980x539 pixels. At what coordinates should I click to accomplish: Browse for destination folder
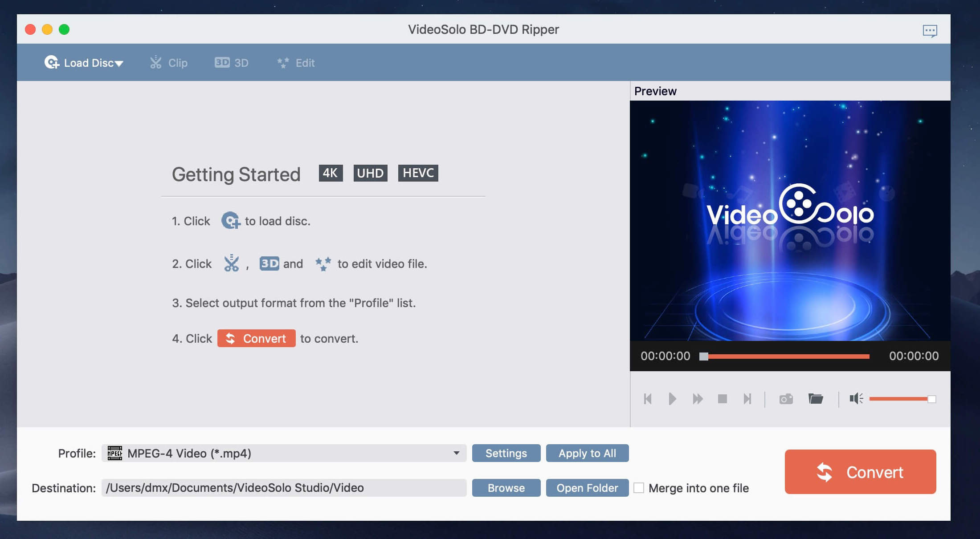[506, 488]
